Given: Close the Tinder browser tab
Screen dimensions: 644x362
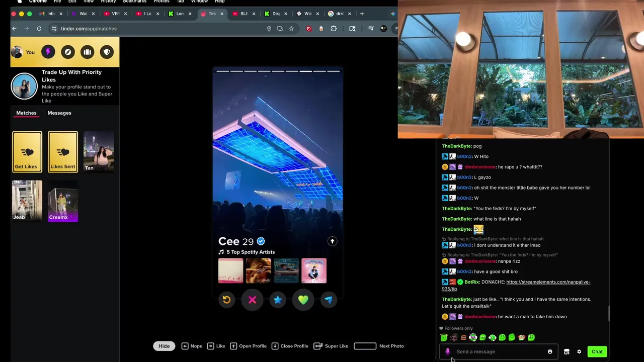Looking at the screenshot, I should click(221, 14).
